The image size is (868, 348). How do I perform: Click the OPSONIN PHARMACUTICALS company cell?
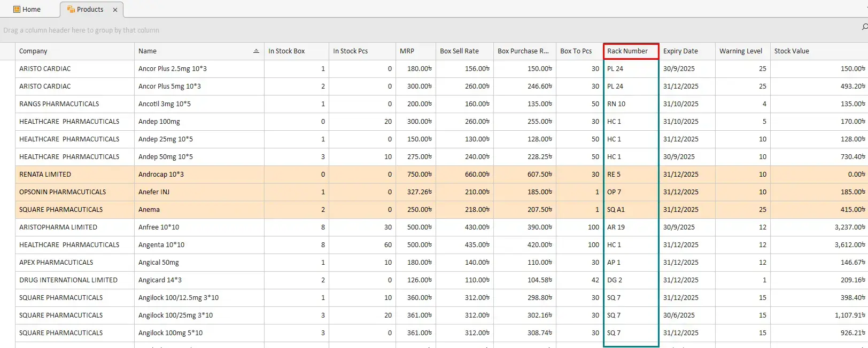tap(75, 192)
